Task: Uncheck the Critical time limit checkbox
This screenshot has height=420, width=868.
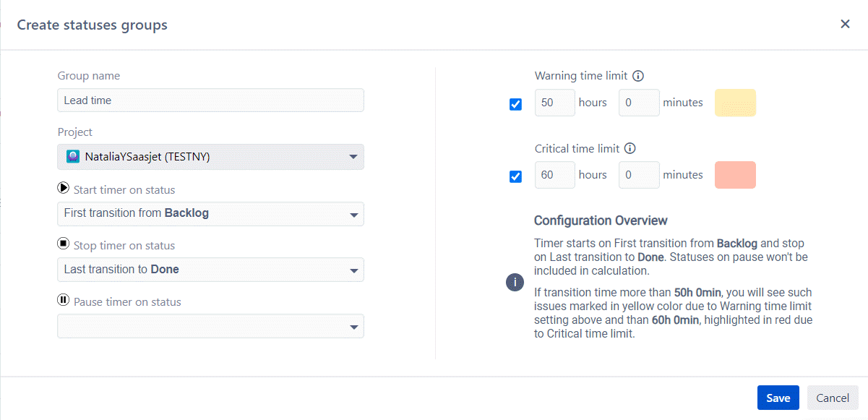Action: click(x=515, y=176)
